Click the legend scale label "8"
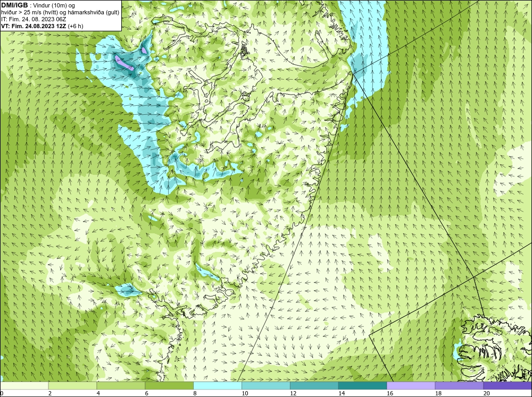The width and height of the screenshot is (532, 397). pyautogui.click(x=195, y=393)
